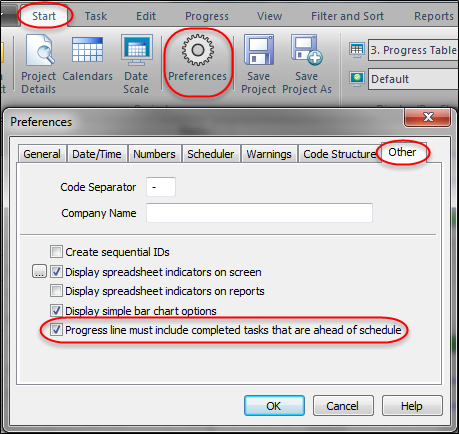The width and height of the screenshot is (459, 434).
Task: Open the View ribbon tab
Action: (269, 16)
